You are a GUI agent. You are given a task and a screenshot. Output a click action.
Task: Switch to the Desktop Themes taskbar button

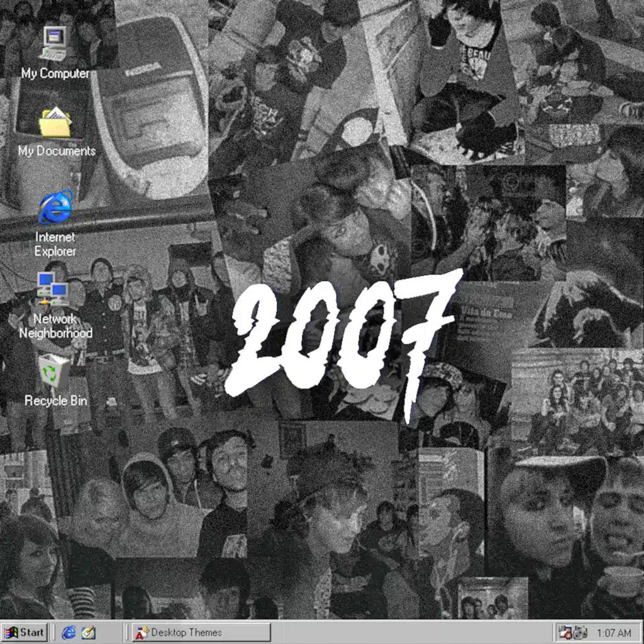pos(201,633)
